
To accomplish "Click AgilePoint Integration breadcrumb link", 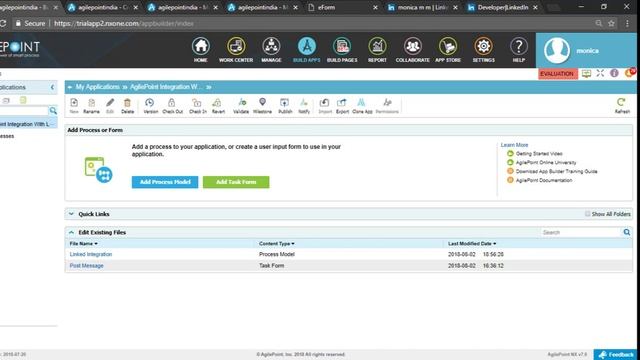I will click(x=166, y=87).
